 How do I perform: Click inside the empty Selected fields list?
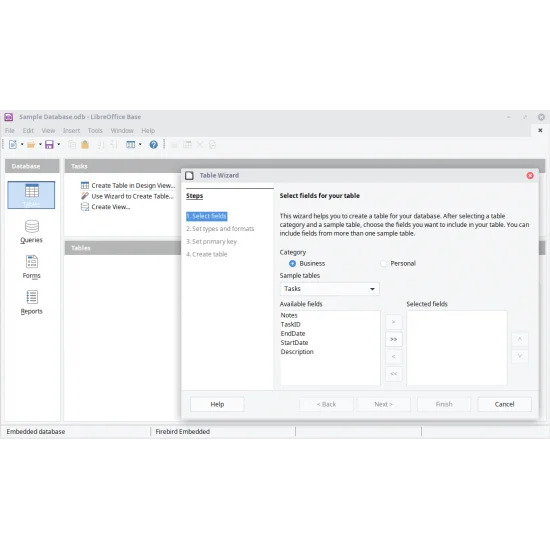[457, 348]
